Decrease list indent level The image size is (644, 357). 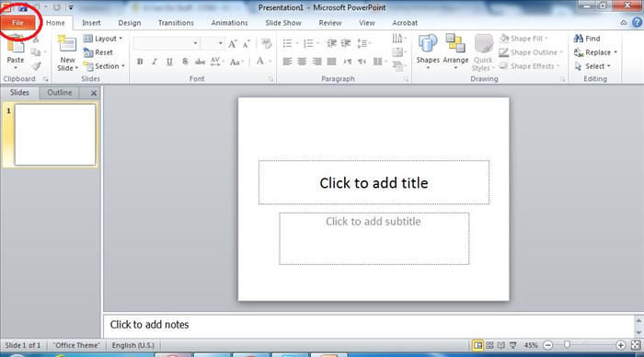coord(331,43)
